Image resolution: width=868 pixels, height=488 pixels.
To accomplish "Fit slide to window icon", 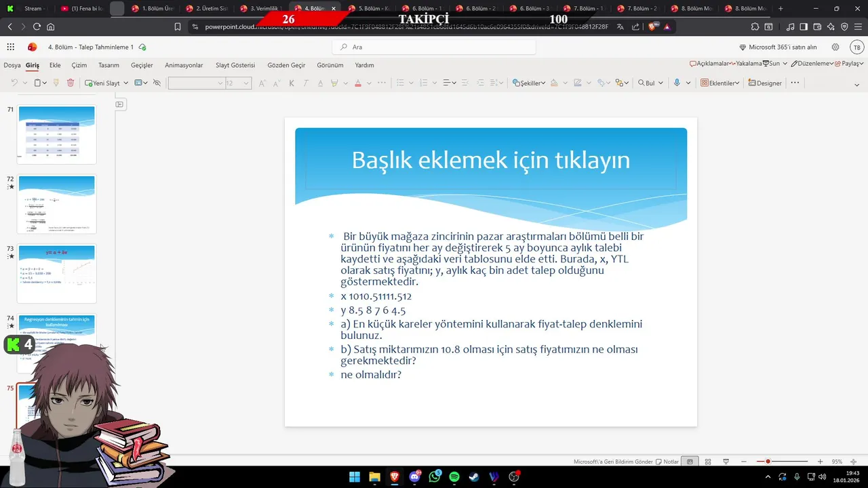I will [854, 462].
